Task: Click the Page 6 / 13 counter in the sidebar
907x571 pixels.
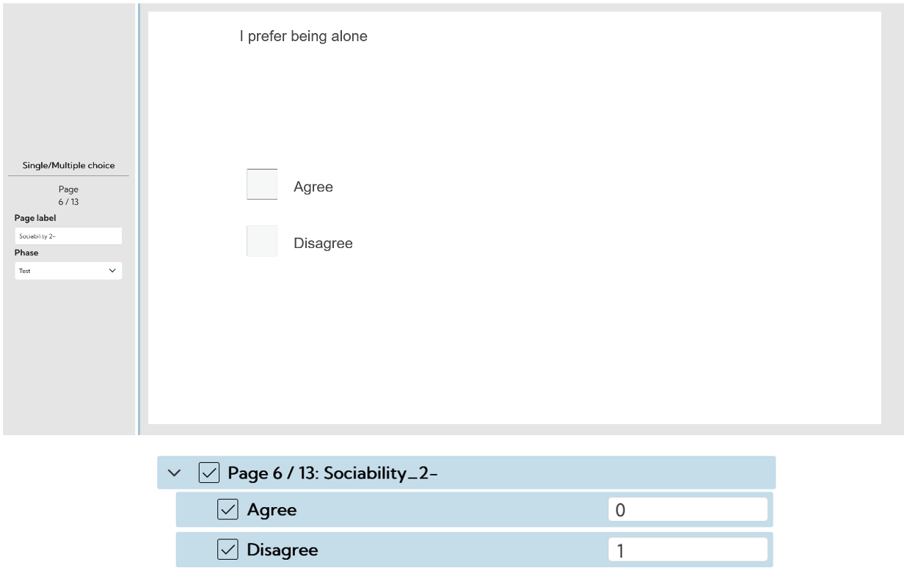Action: tap(68, 196)
